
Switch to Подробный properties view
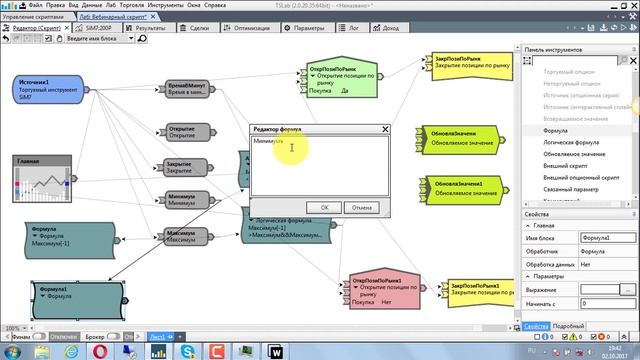[568, 326]
